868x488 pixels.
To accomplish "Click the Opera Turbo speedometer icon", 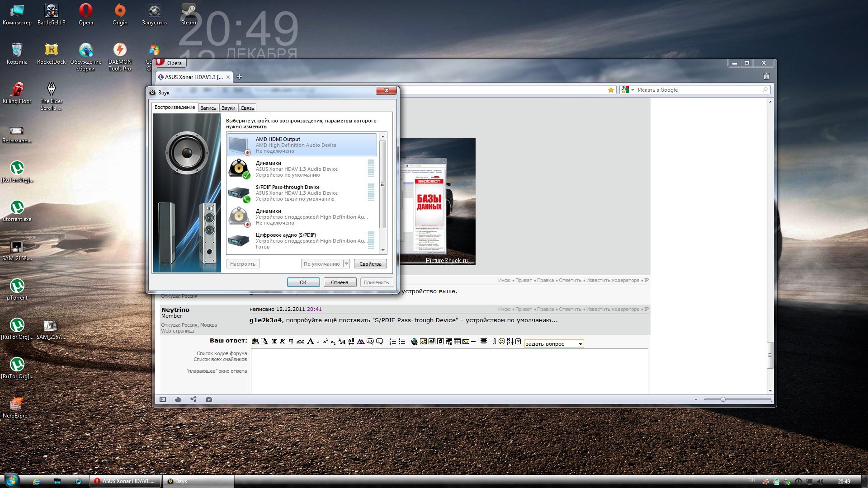I will 208,399.
